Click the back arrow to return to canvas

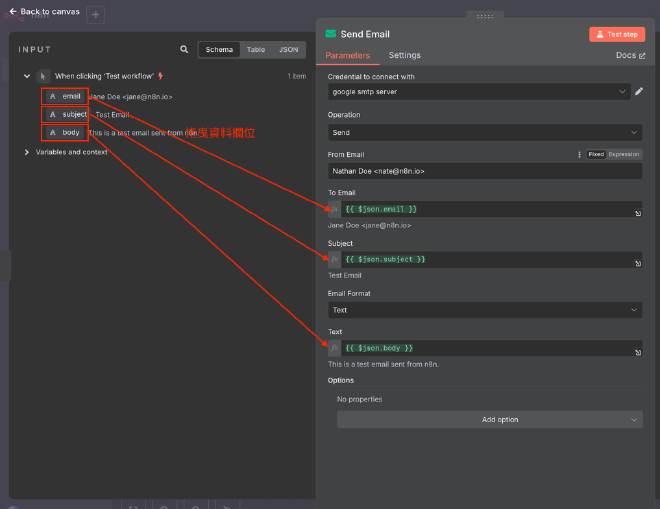click(x=14, y=12)
